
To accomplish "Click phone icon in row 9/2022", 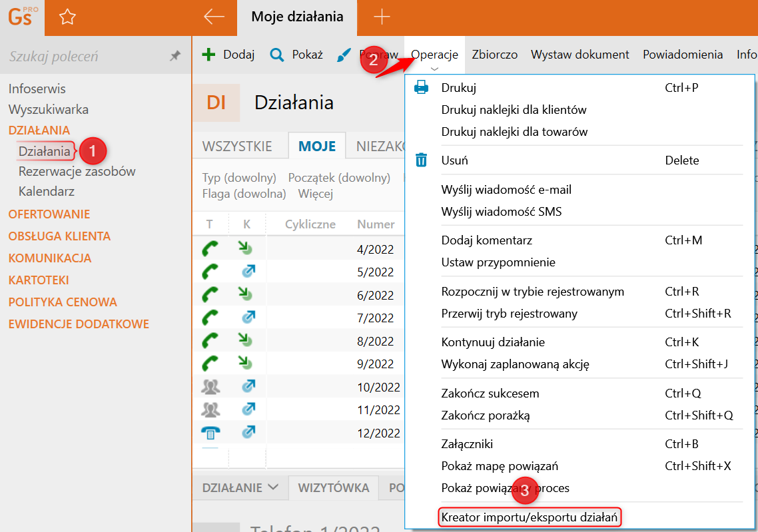I will [x=210, y=363].
